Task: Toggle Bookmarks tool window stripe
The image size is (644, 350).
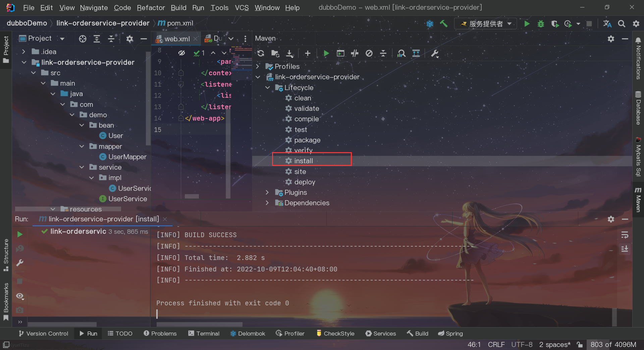Action: (x=6, y=301)
